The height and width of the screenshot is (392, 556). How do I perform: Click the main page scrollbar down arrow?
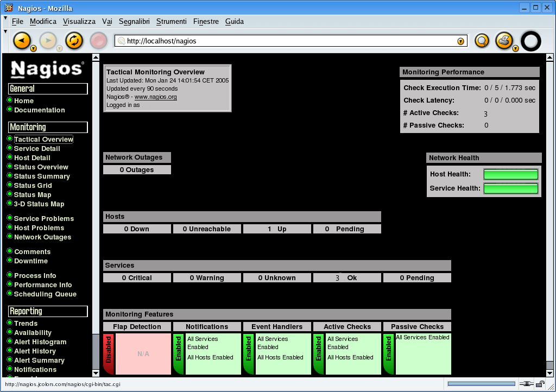(549, 373)
